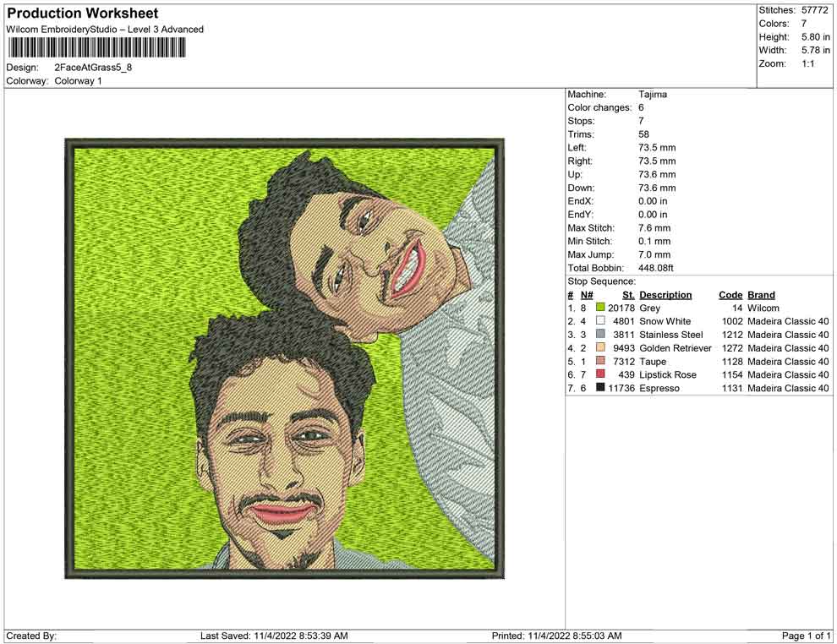Click the EndX value '0.00 in'
Screen dimensions: 837x644
[653, 201]
